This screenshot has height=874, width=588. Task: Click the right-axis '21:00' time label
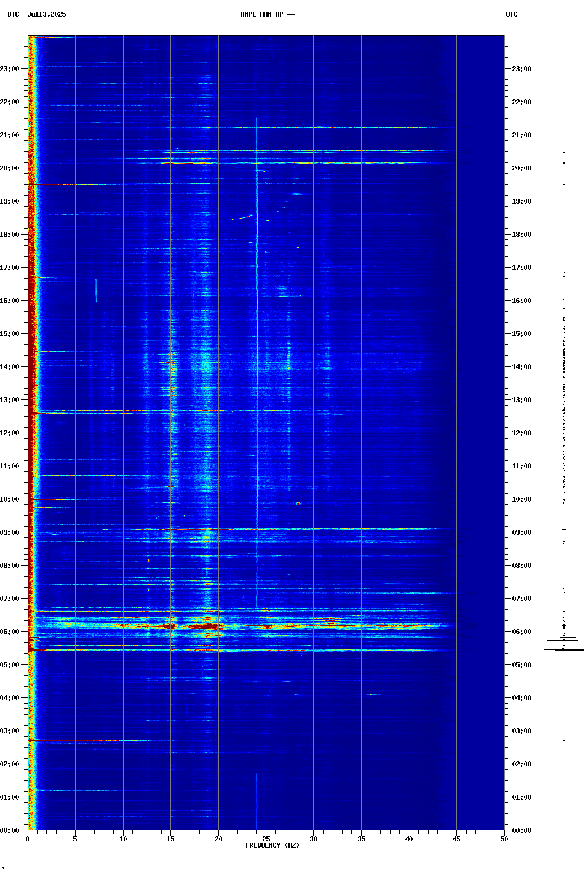[x=522, y=135]
